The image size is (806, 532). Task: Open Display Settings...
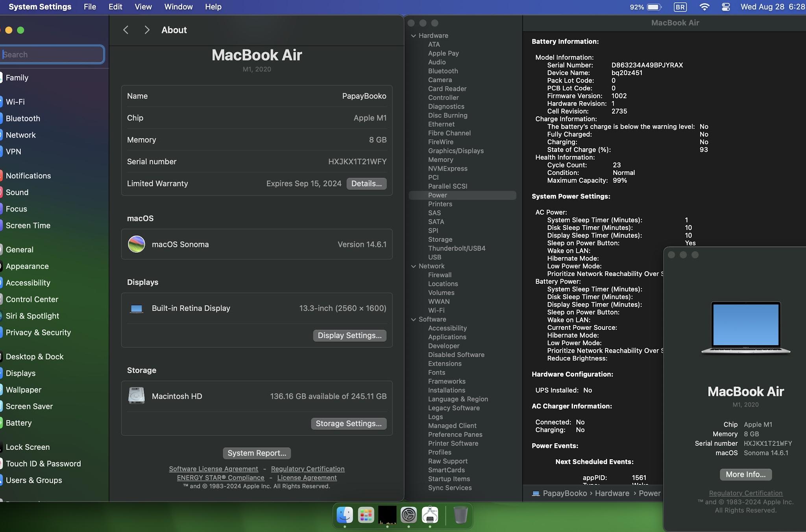click(x=349, y=335)
